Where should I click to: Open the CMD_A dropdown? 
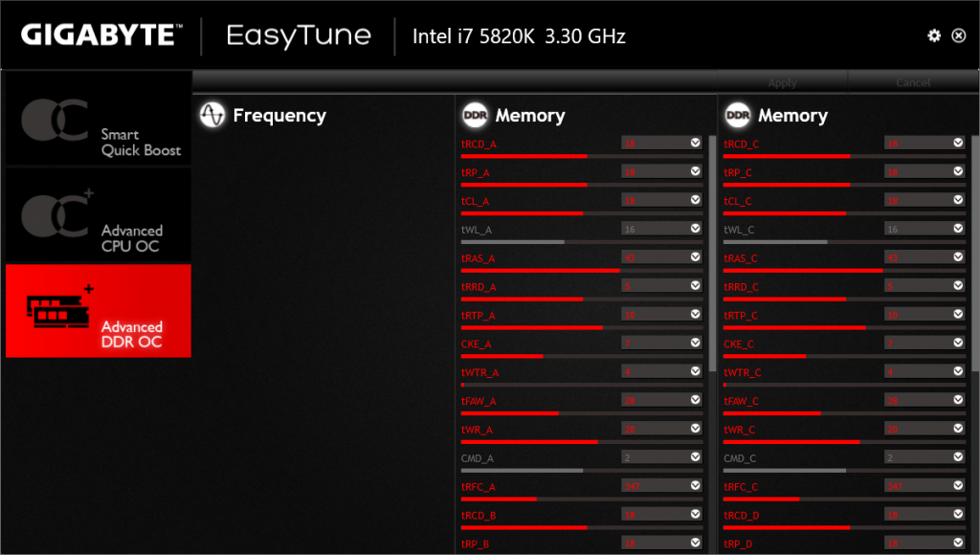[x=695, y=456]
